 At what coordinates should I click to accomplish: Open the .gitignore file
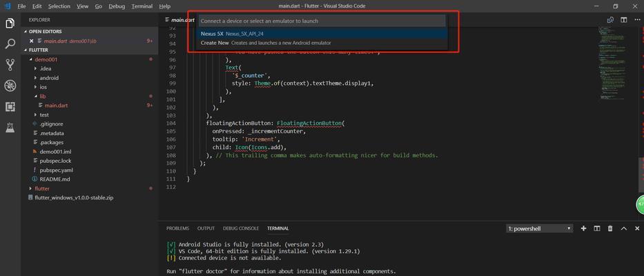(51, 124)
